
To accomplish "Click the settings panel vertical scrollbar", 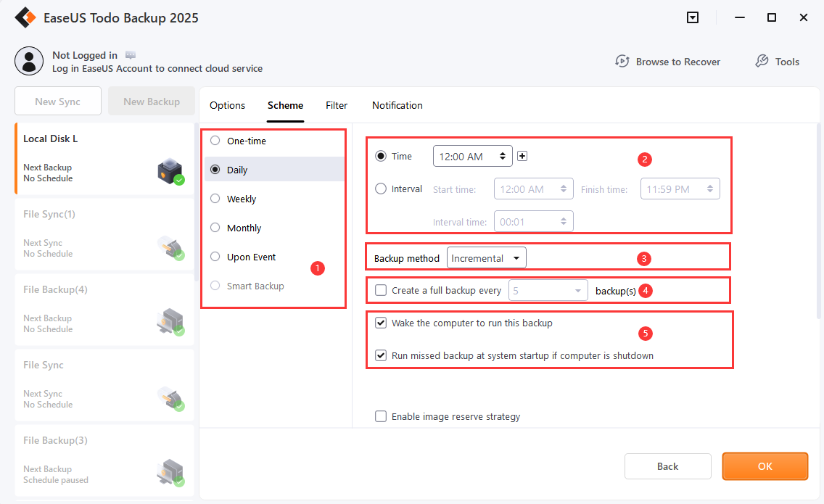I will 818,220.
